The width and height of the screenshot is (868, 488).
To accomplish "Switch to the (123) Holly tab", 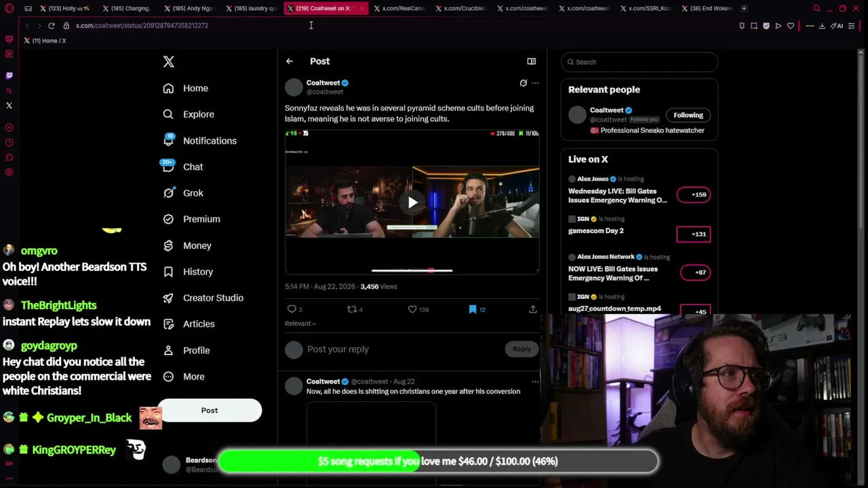I will (x=66, y=9).
